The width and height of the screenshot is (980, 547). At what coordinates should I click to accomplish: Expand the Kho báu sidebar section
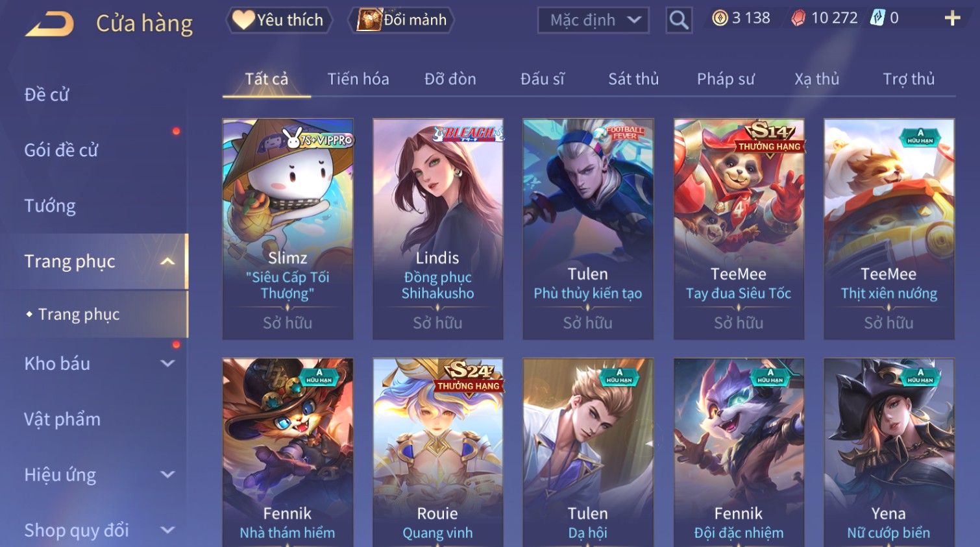coord(167,364)
